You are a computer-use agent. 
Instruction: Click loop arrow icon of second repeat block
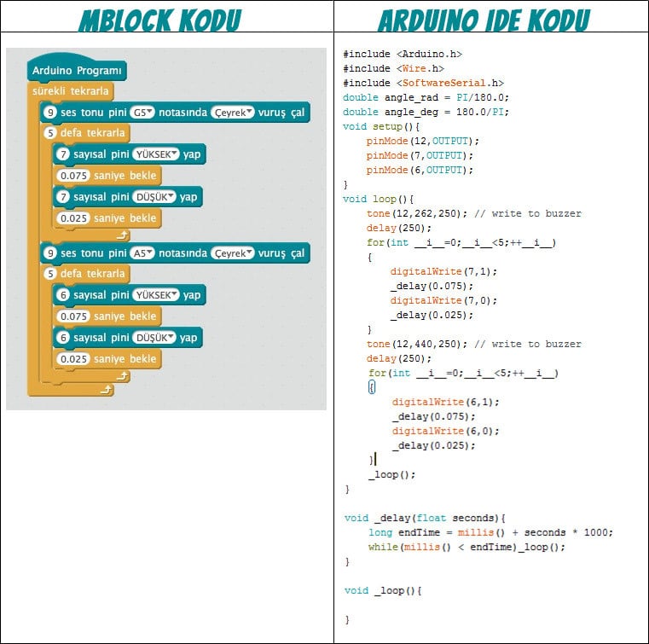[x=123, y=376]
